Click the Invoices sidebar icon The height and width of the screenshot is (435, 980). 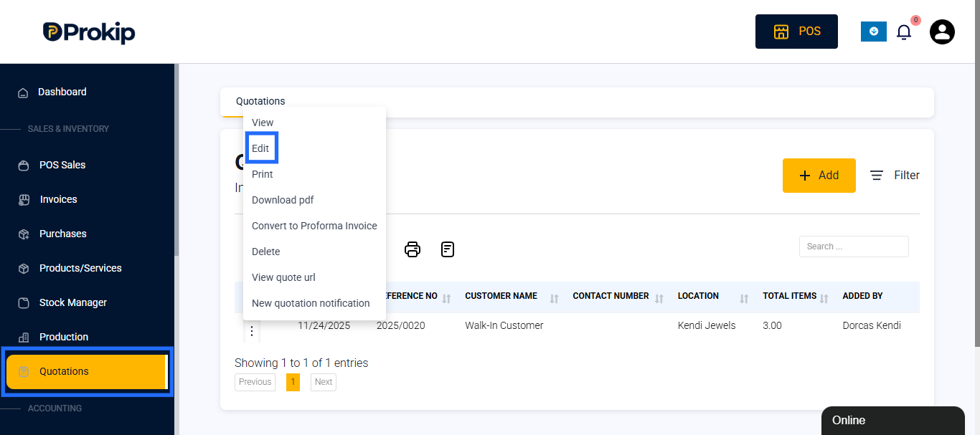(x=24, y=200)
